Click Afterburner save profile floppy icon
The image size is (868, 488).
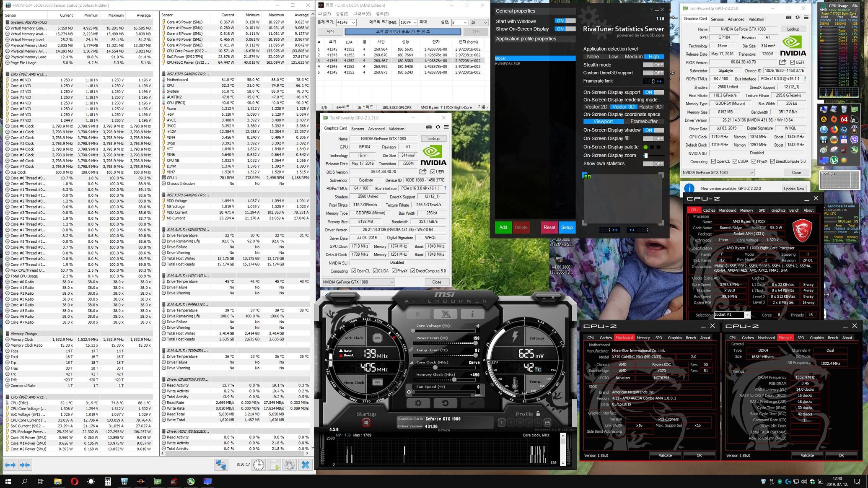click(x=547, y=423)
